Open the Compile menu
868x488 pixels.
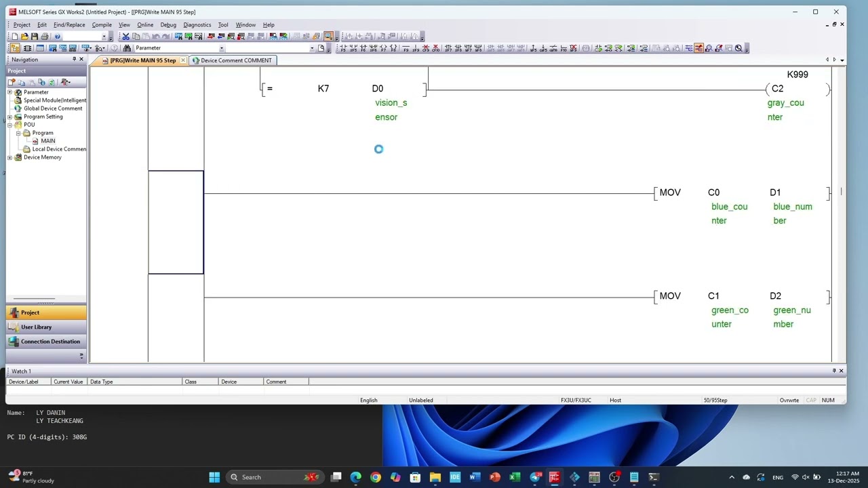[102, 25]
